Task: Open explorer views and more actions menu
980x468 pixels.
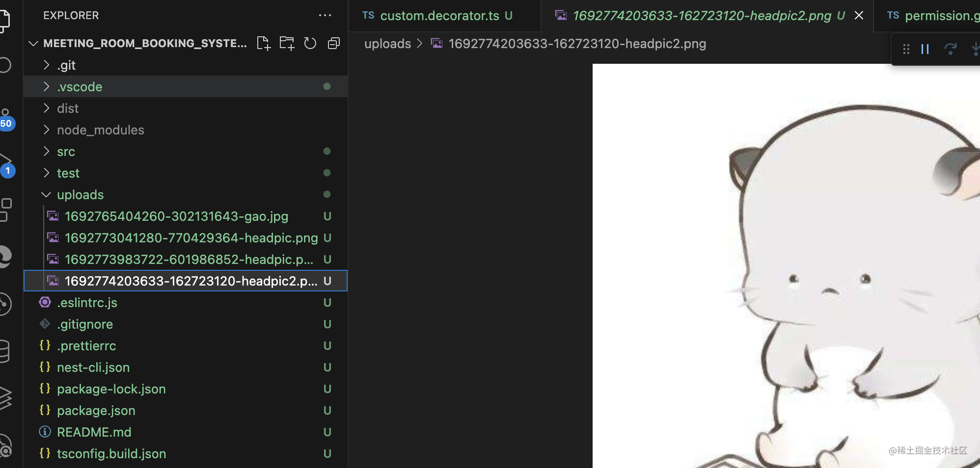Action: tap(325, 15)
